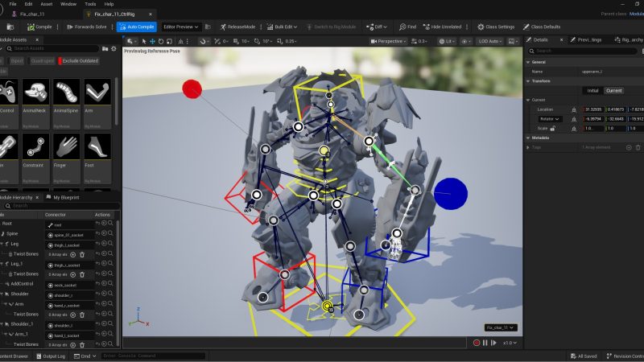Open the Perspective view mode dropdown
This screenshot has height=362, width=644.
point(390,41)
